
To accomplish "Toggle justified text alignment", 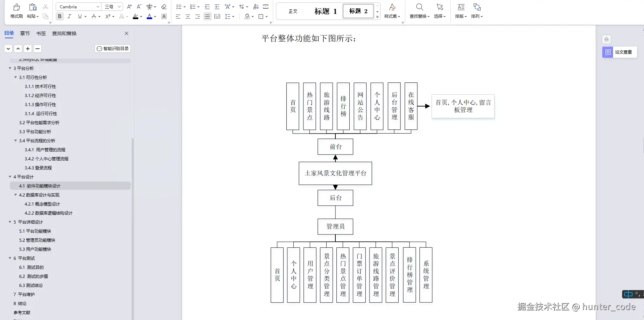I will [x=207, y=16].
